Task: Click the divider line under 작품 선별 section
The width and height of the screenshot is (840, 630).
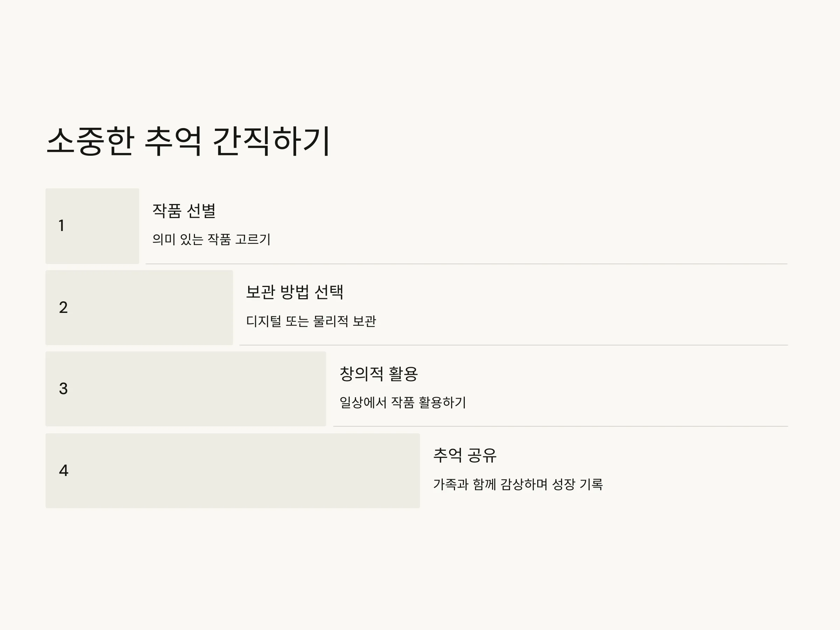Action: coord(467,264)
